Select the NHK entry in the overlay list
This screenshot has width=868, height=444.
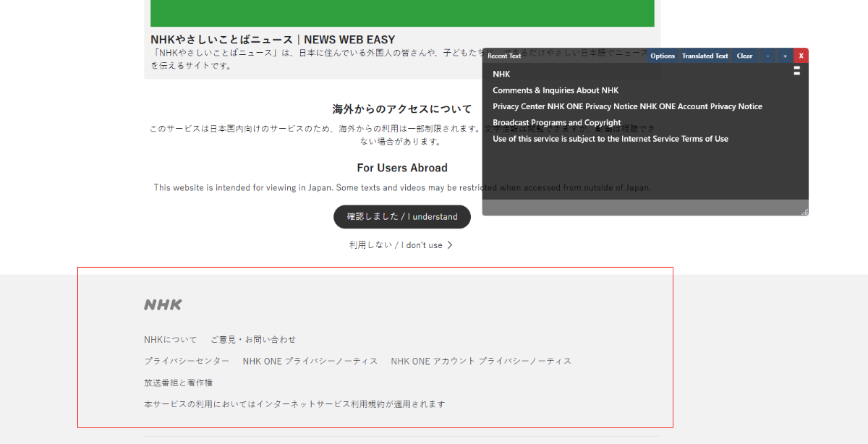coord(500,74)
